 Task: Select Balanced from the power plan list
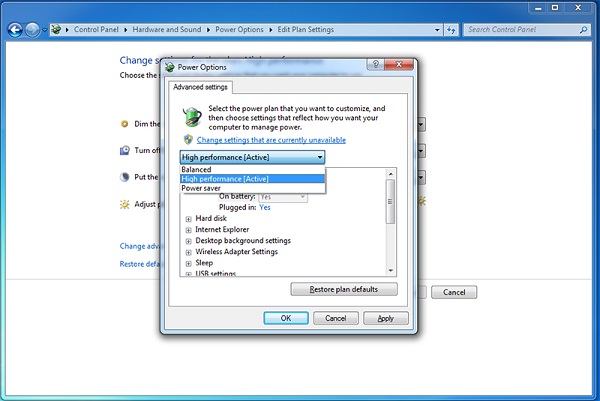[x=197, y=169]
